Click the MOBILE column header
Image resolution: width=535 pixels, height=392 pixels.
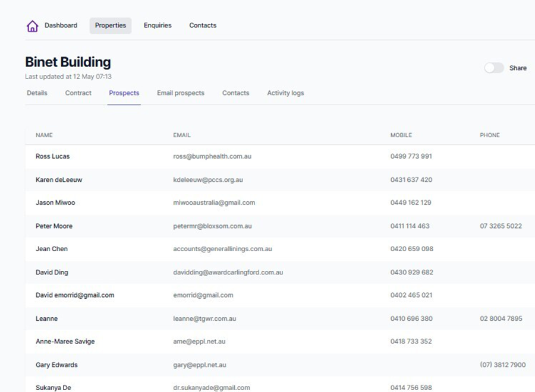pos(401,135)
